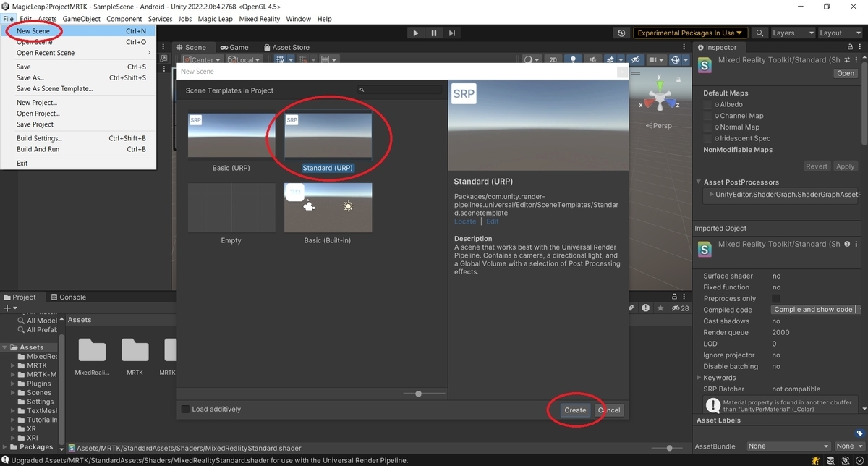Open the scene camera settings icon
This screenshot has height=466, width=868.
tap(656, 60)
